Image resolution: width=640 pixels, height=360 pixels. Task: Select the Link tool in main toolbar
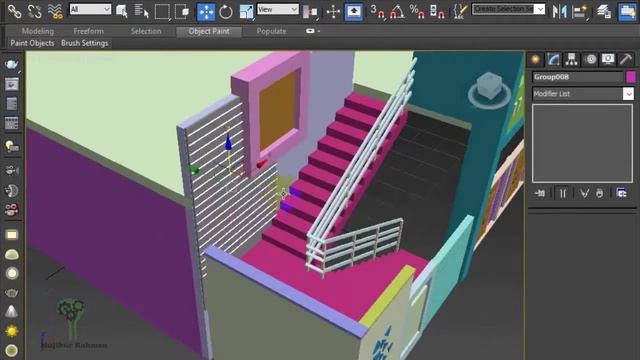point(14,11)
